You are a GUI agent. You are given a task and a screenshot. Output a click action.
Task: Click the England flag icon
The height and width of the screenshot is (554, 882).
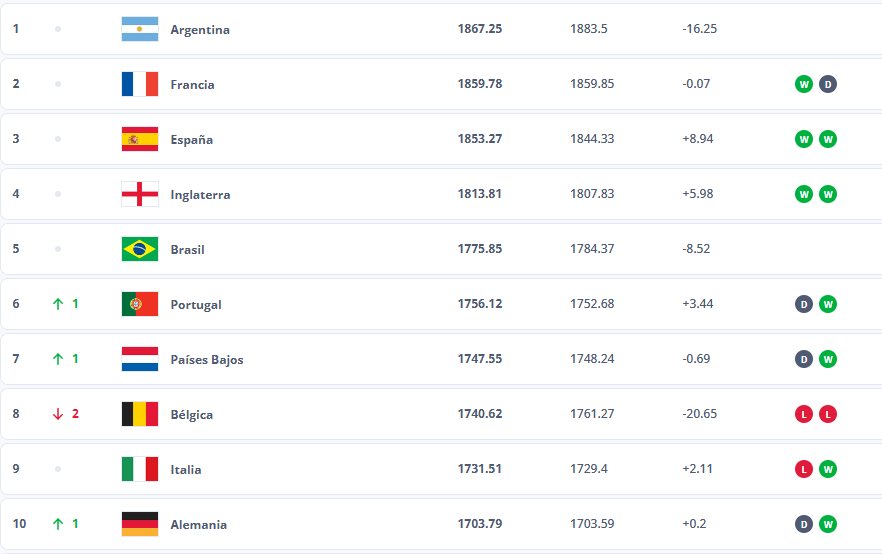pos(140,194)
